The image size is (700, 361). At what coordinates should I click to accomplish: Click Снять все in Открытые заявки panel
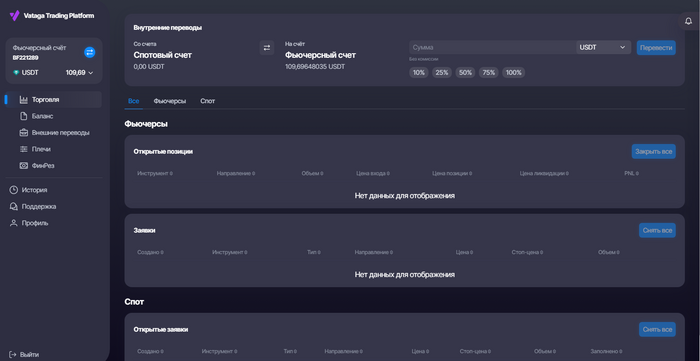[x=657, y=329]
